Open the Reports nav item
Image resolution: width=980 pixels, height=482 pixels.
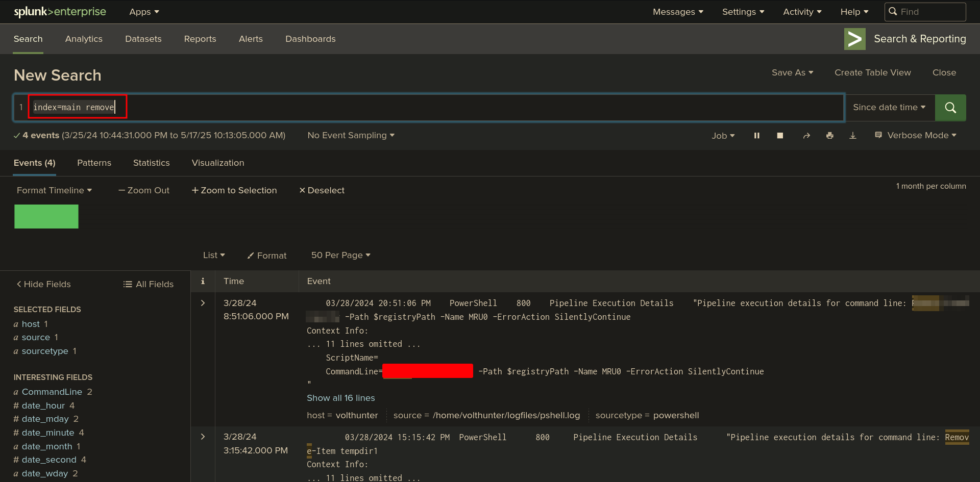pyautogui.click(x=200, y=39)
